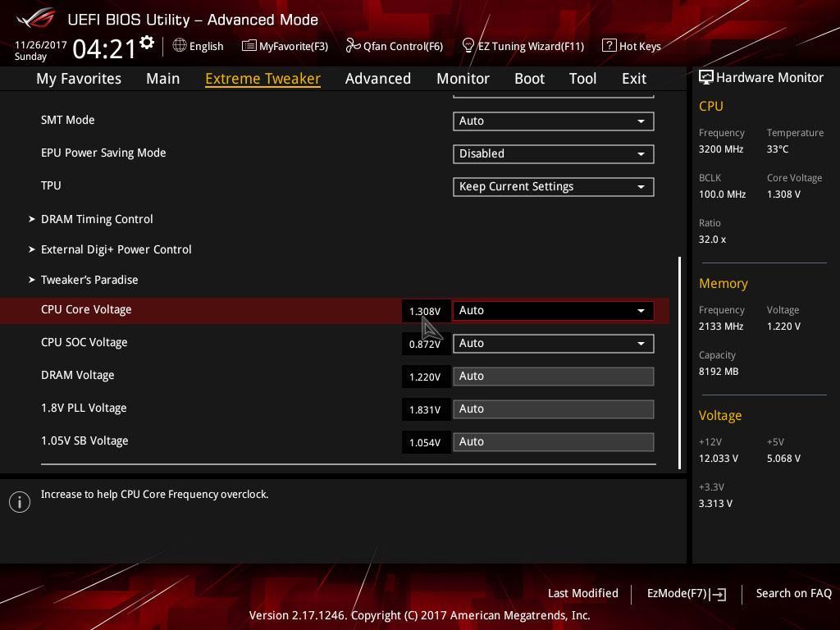This screenshot has width=840, height=630.
Task: Switch to the Main tab
Action: click(x=163, y=79)
